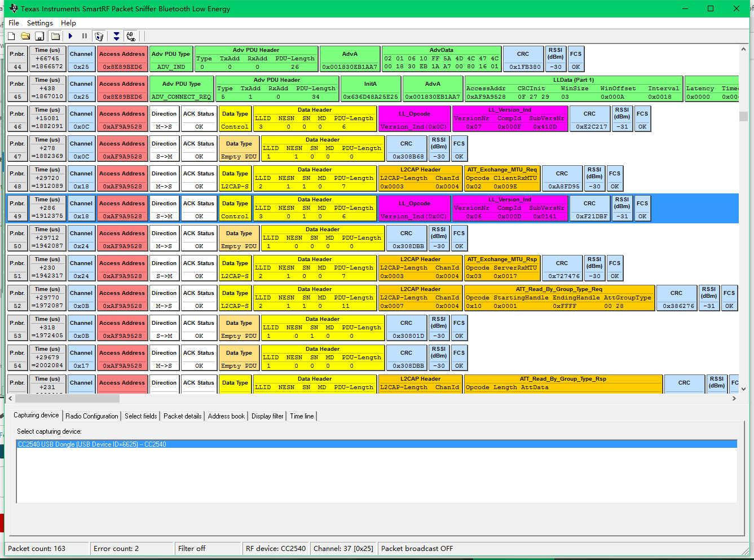The image size is (754, 560).
Task: Select packet number 52 cell
Action: pos(17,298)
